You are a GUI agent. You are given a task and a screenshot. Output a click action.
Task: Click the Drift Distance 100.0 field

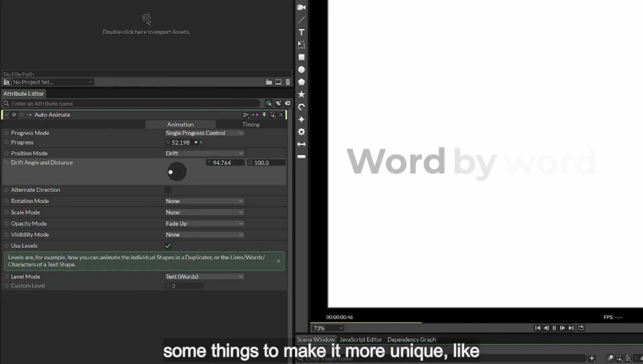pos(267,163)
